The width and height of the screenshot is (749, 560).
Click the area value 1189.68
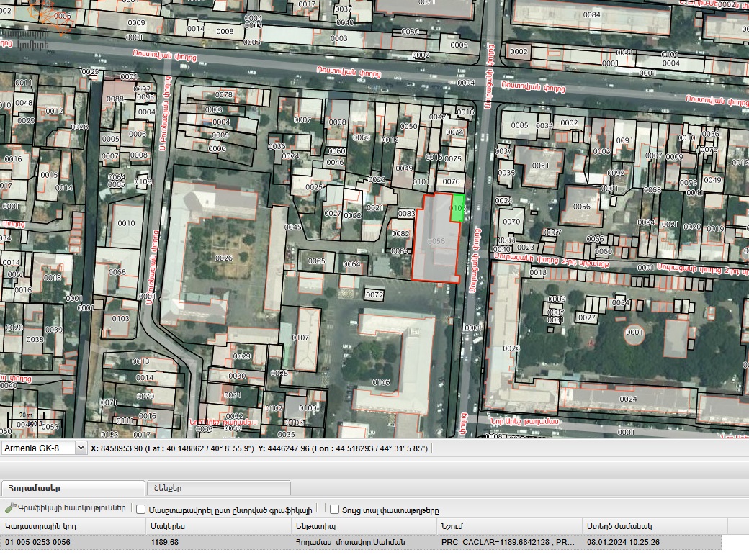164,542
